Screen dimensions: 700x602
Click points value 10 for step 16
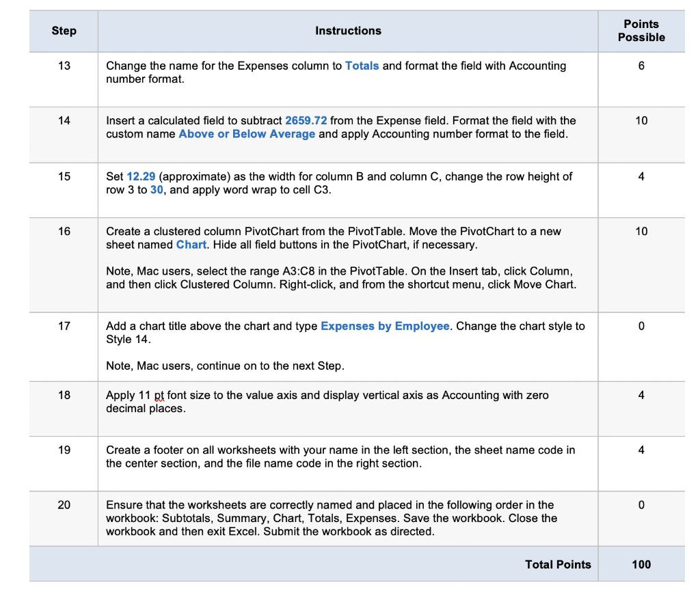(x=641, y=231)
